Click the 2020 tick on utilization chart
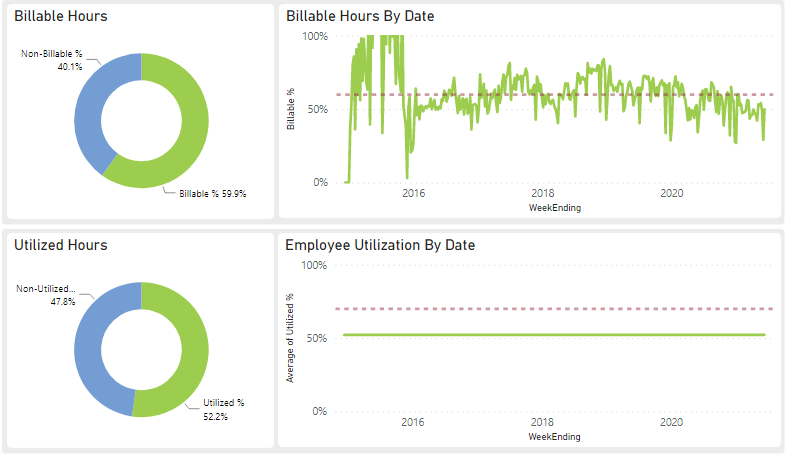 [x=671, y=422]
